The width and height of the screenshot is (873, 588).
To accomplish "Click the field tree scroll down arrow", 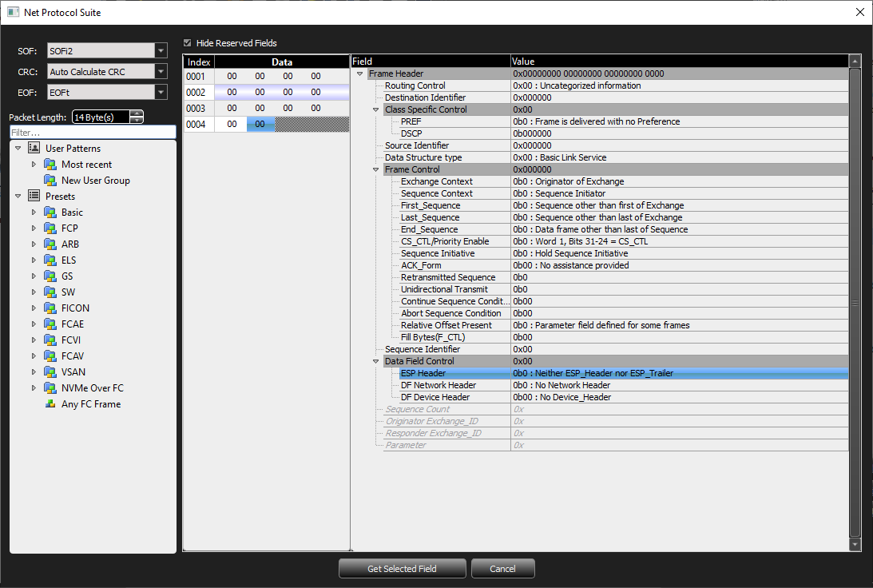I will coord(855,545).
